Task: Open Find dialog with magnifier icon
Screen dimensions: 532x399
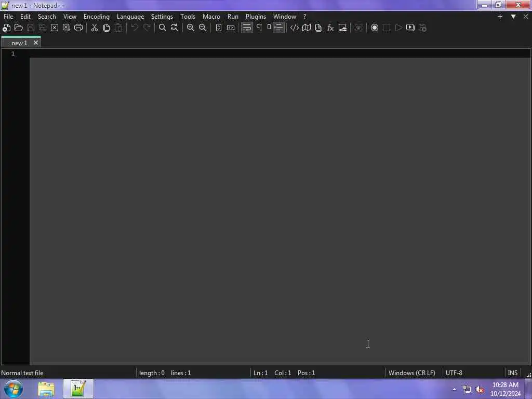Action: coord(163,28)
